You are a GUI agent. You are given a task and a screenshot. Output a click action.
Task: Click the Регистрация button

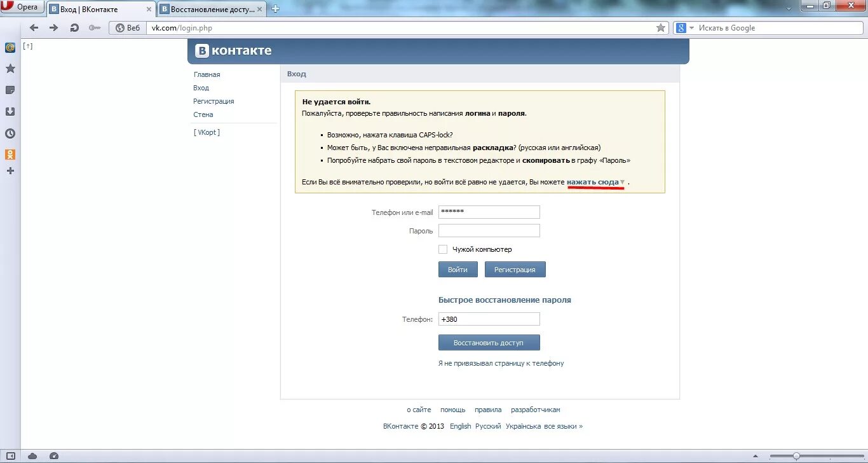tap(515, 270)
